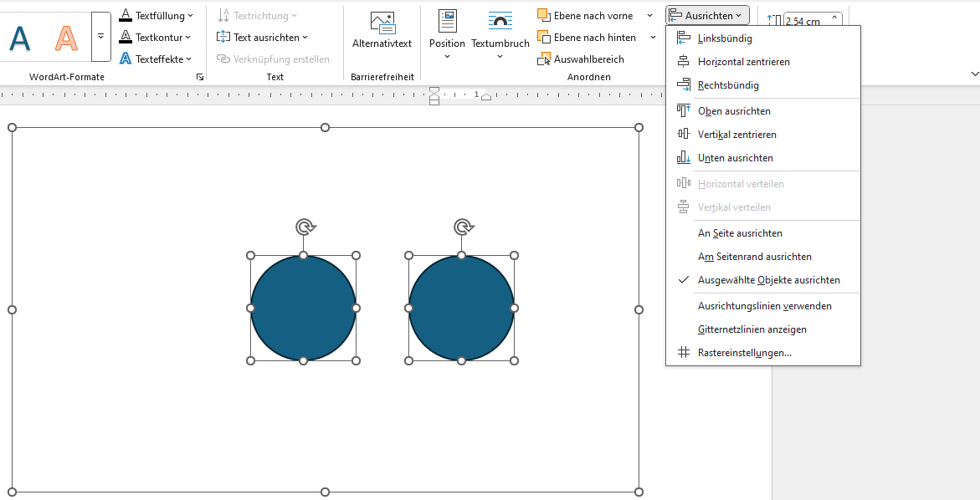Expand the Ebene nach vorne arrow
The width and height of the screenshot is (980, 500).
pos(650,16)
